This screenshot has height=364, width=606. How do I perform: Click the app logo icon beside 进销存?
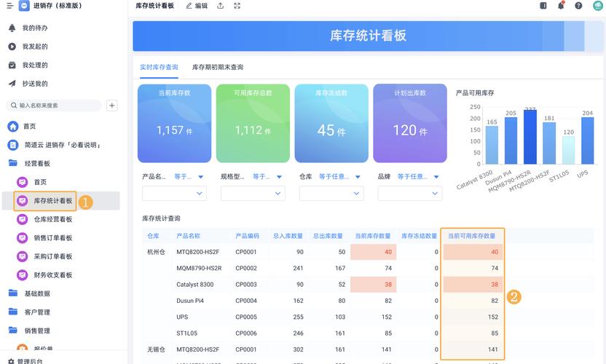(24, 6)
